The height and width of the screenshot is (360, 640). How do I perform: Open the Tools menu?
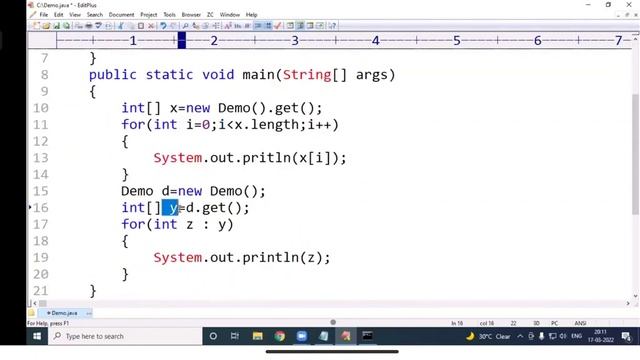(x=169, y=15)
